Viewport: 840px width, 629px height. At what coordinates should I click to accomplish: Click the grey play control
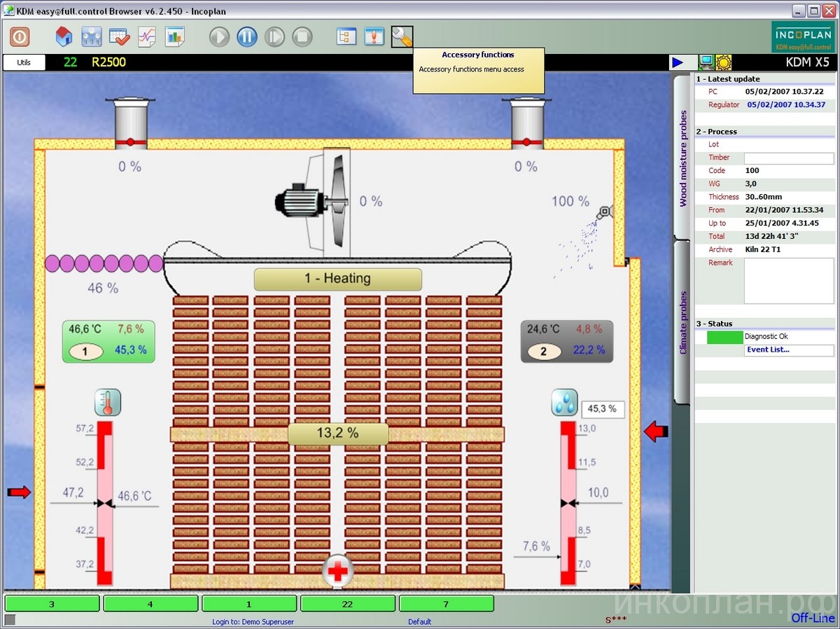[219, 36]
